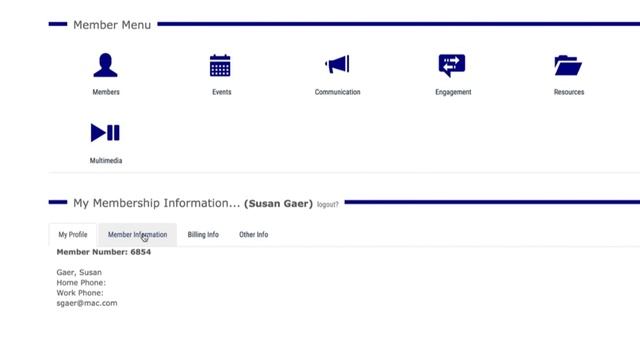
Task: Open the Members person icon
Action: [x=105, y=65]
